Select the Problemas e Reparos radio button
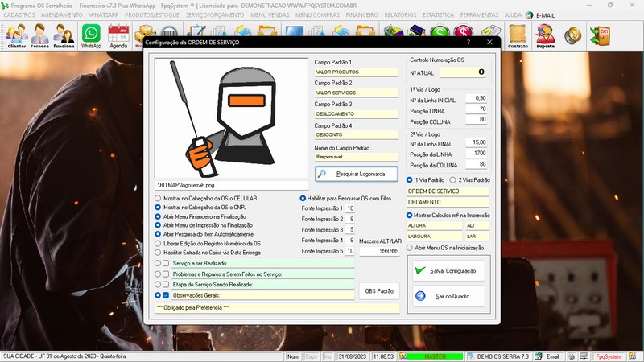This screenshot has width=644, height=362. (158, 274)
